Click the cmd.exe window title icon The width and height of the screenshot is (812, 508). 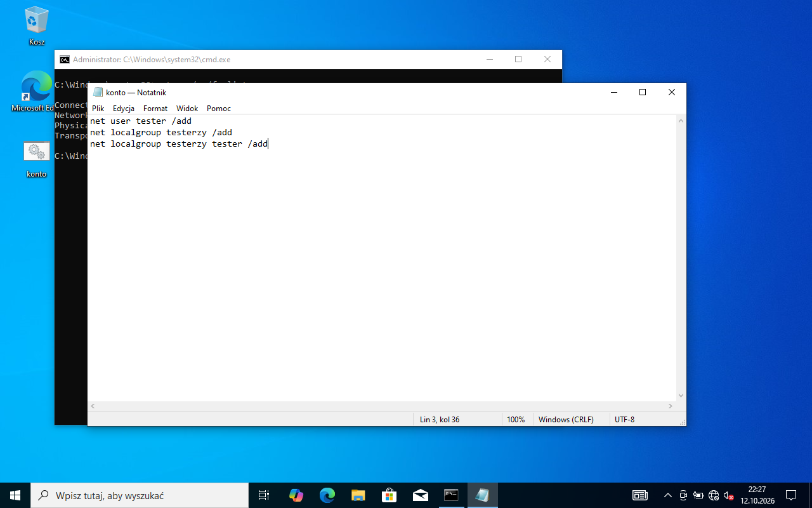click(65, 60)
